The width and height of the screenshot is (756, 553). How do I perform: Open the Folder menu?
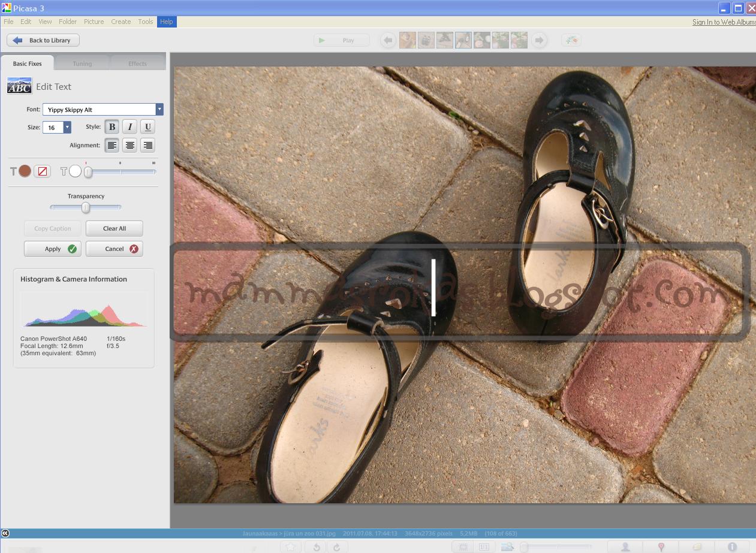[x=68, y=22]
